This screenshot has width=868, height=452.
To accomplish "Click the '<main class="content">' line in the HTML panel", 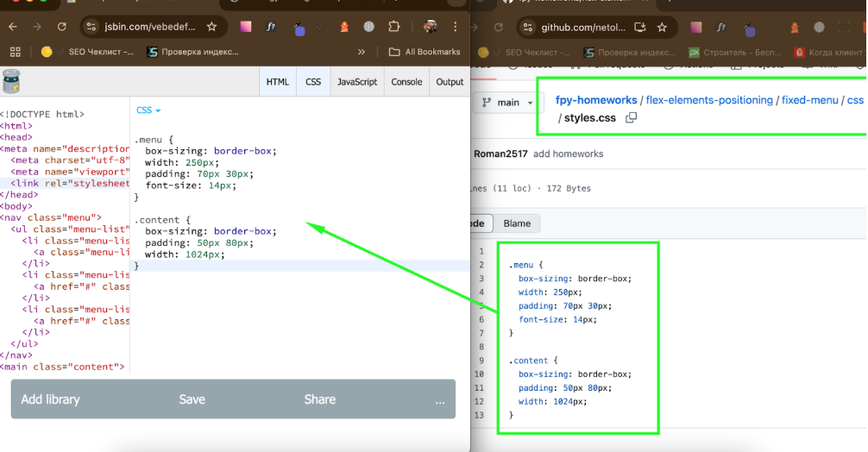I will coord(62,367).
